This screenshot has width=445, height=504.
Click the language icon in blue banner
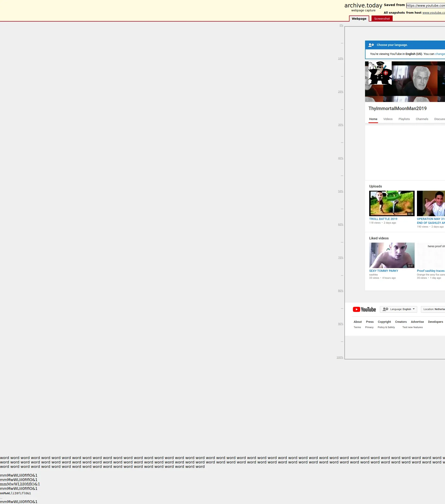click(371, 45)
